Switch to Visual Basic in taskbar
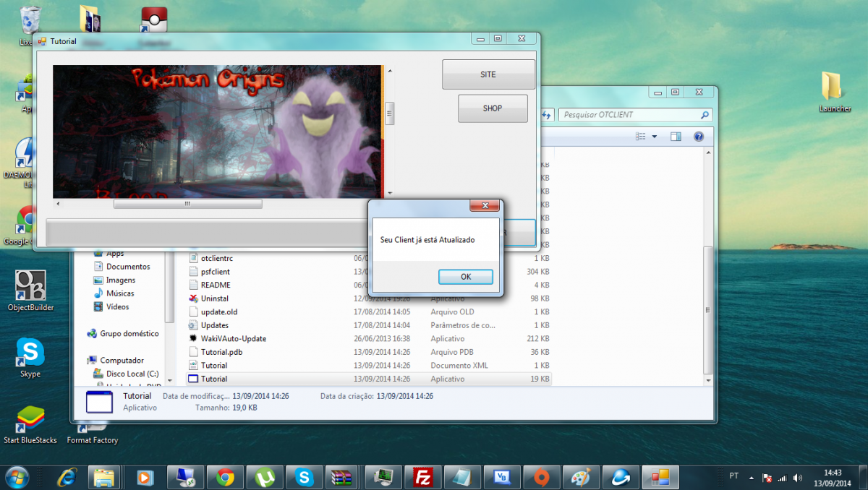Image resolution: width=868 pixels, height=490 pixels. pos(501,477)
